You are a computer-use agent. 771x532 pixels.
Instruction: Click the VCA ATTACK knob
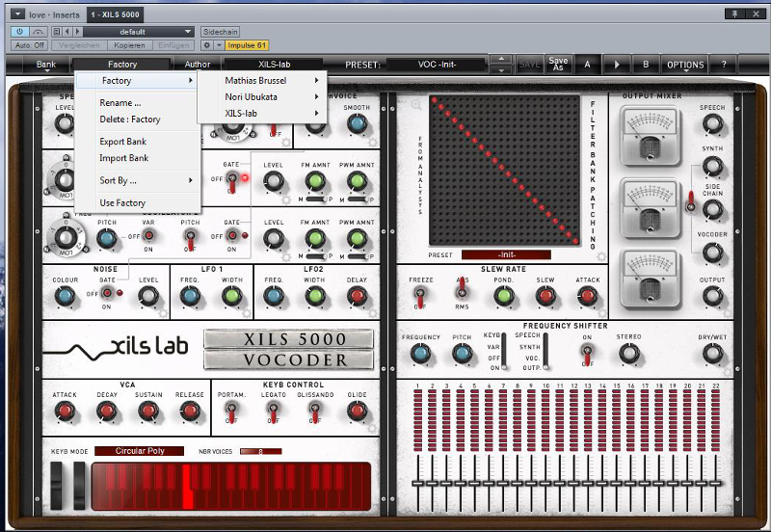click(x=65, y=411)
